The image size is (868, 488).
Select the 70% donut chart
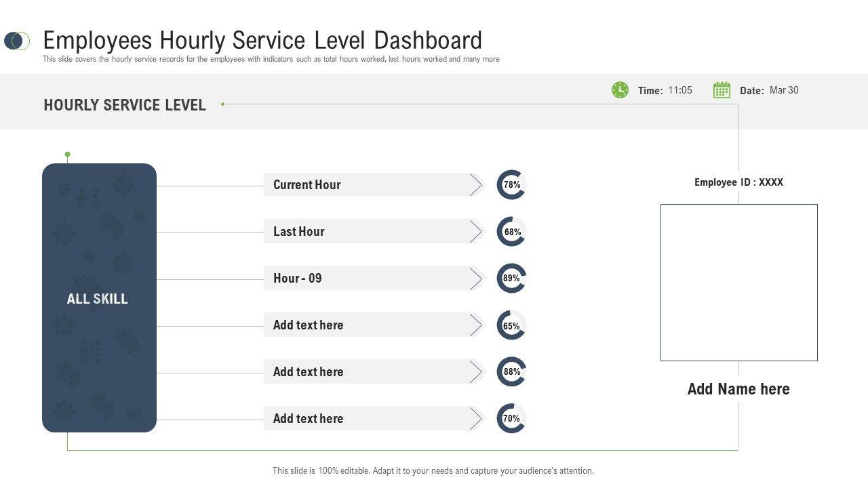511,418
